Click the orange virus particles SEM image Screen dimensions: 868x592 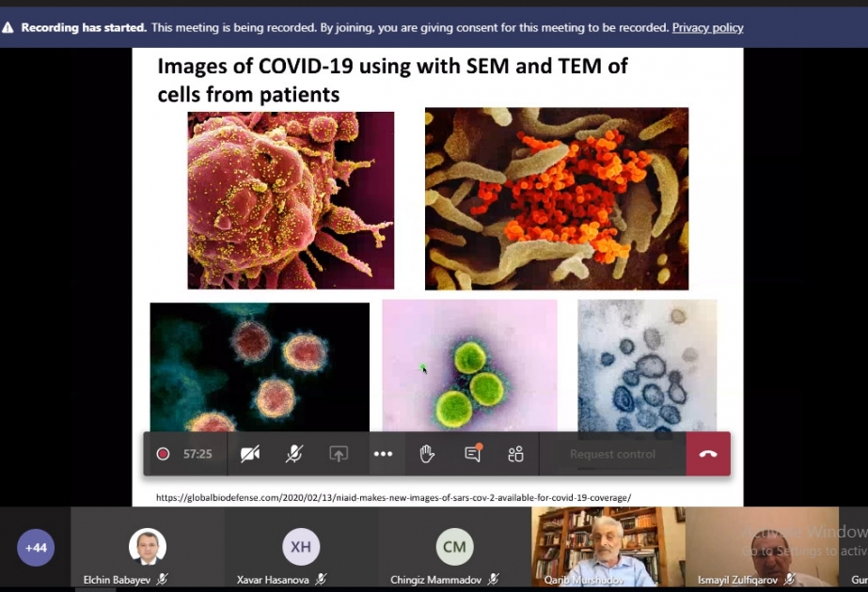click(557, 198)
